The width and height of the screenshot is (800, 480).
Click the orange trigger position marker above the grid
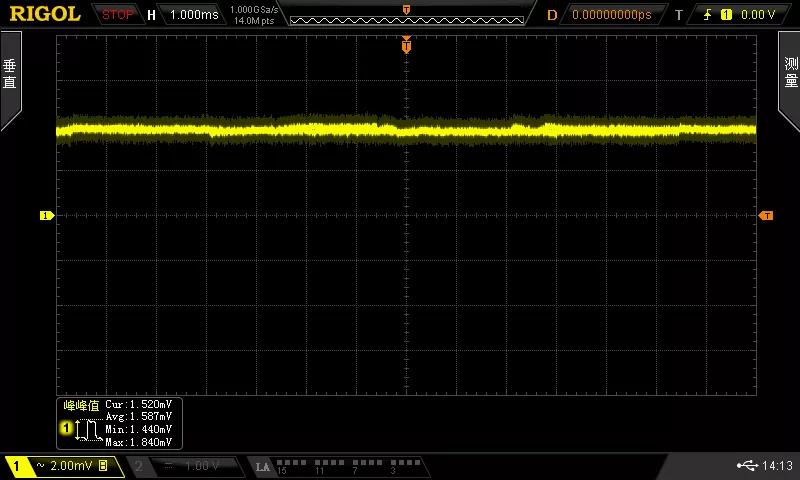(406, 45)
